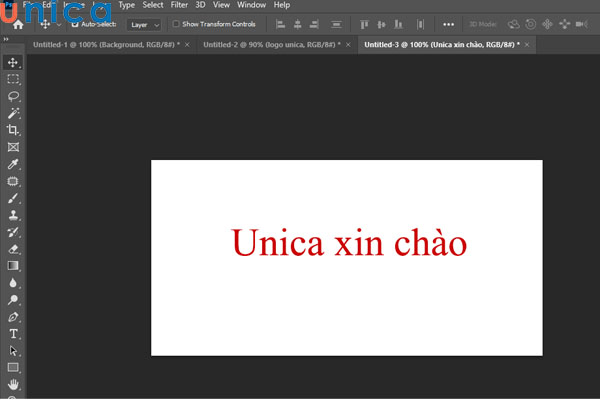Activate the Hand tool
This screenshot has height=400, width=600.
13,384
